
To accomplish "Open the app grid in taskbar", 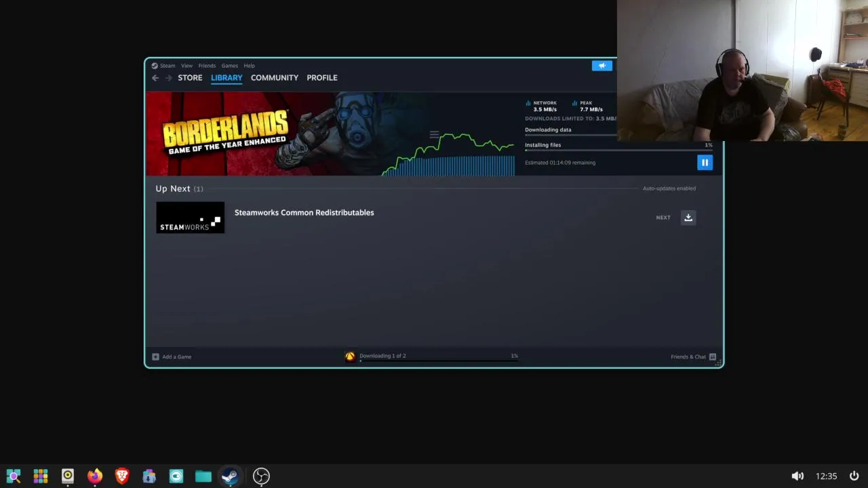I will [x=41, y=476].
